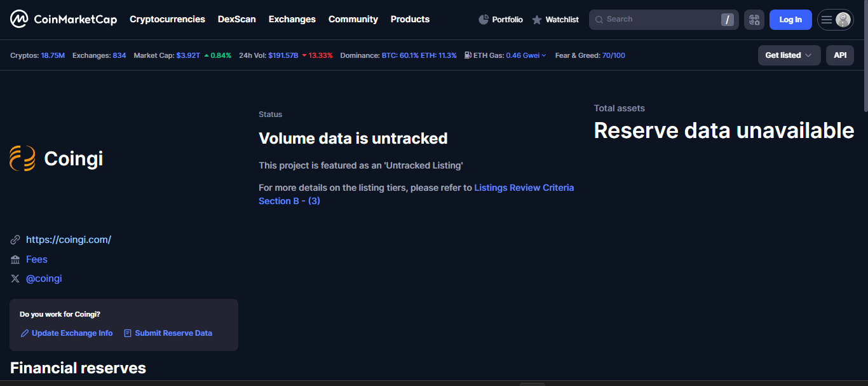Open the DexScan menu
The image size is (868, 386).
coord(237,19)
